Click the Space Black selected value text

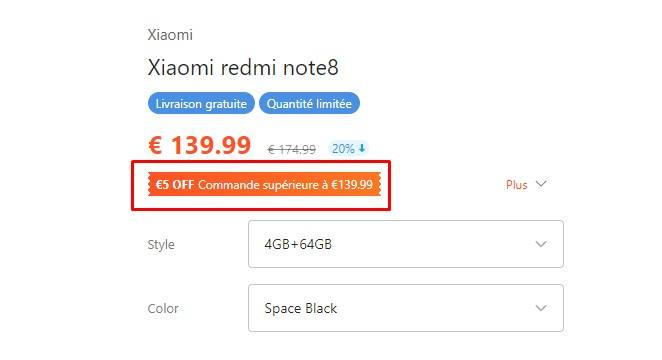tap(301, 309)
